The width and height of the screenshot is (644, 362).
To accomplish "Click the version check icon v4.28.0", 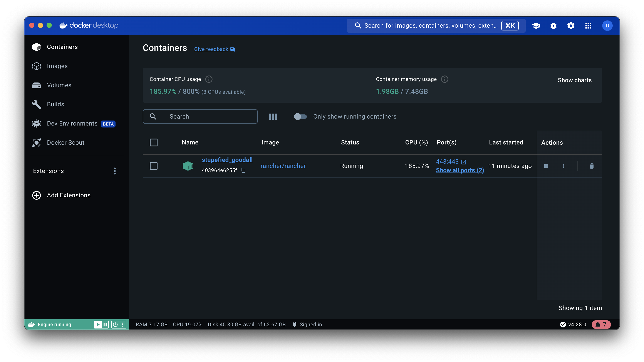I will click(563, 325).
